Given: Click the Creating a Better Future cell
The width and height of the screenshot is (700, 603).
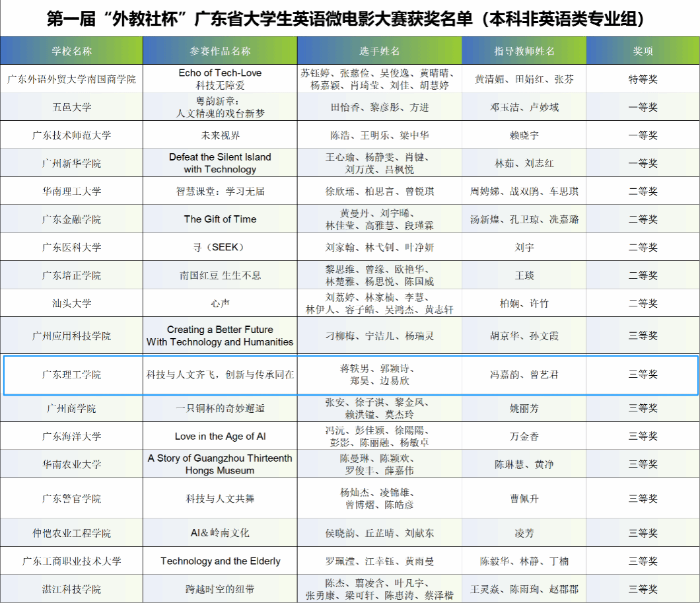Looking at the screenshot, I should pos(220,336).
